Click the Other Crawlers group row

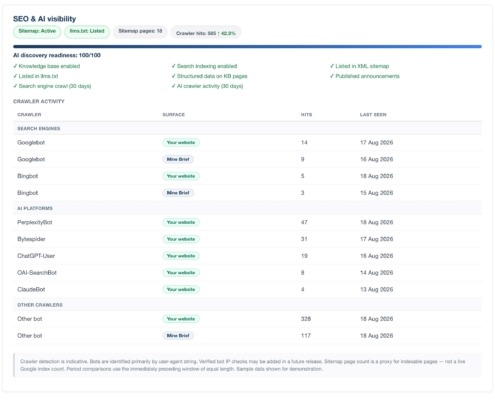[247, 305]
